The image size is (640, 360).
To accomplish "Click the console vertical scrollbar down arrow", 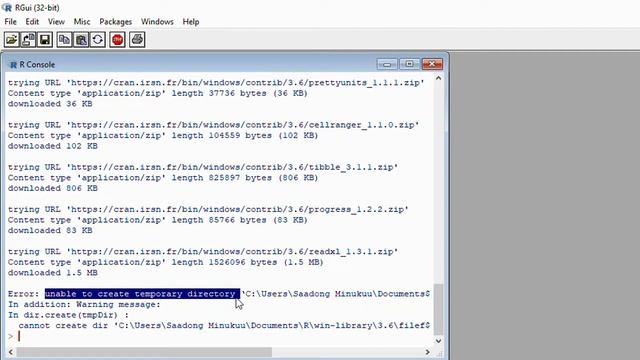I will pos(438,341).
